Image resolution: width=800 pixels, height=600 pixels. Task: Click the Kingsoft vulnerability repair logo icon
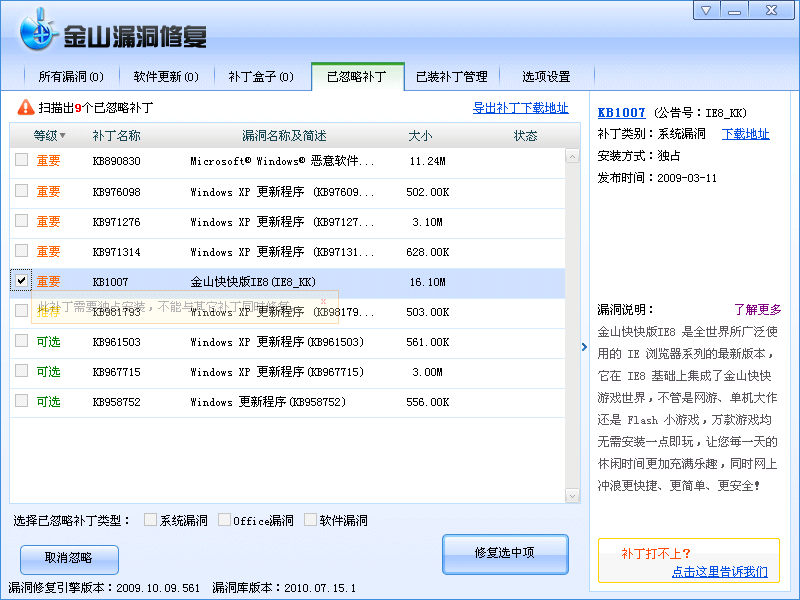point(37,31)
